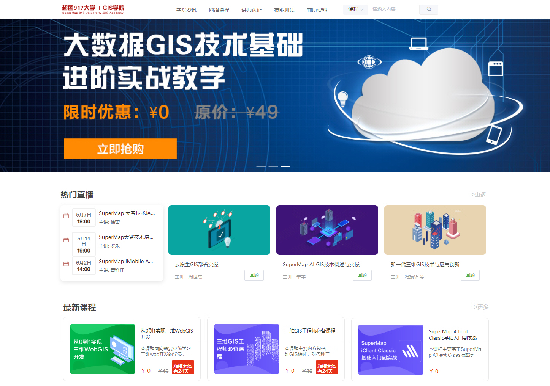The height and width of the screenshot is (386, 550).
Task: Open the fifth navigation menu item
Action: point(317,10)
